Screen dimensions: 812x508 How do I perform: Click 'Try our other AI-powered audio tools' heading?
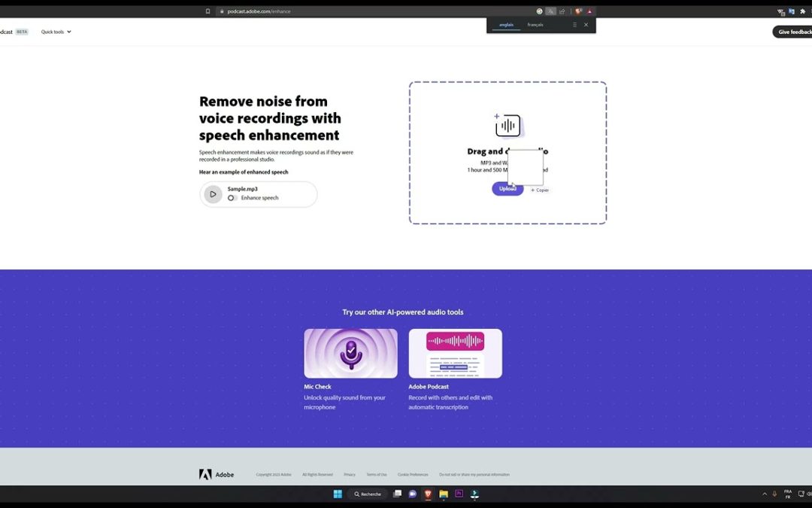[x=403, y=312]
